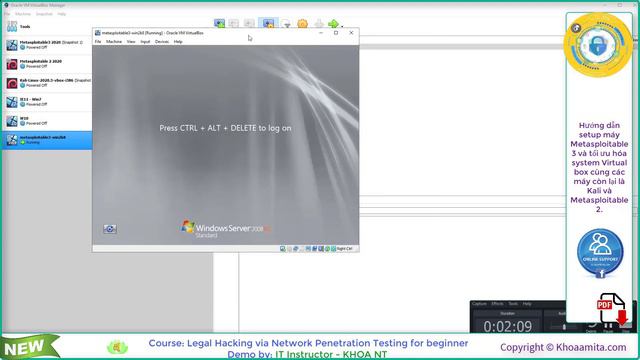Open Help menu in VirtualBox Manager window
The image size is (640, 360).
[62, 14]
